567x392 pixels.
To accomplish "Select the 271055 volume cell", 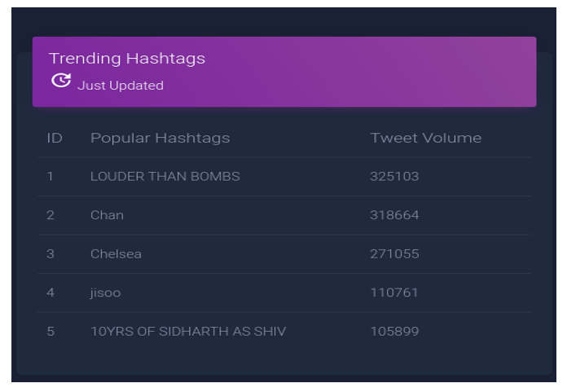I will click(x=394, y=253).
